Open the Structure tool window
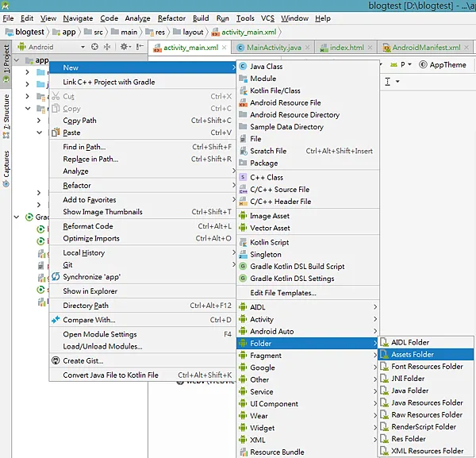This screenshot has height=458, width=476. (6, 111)
